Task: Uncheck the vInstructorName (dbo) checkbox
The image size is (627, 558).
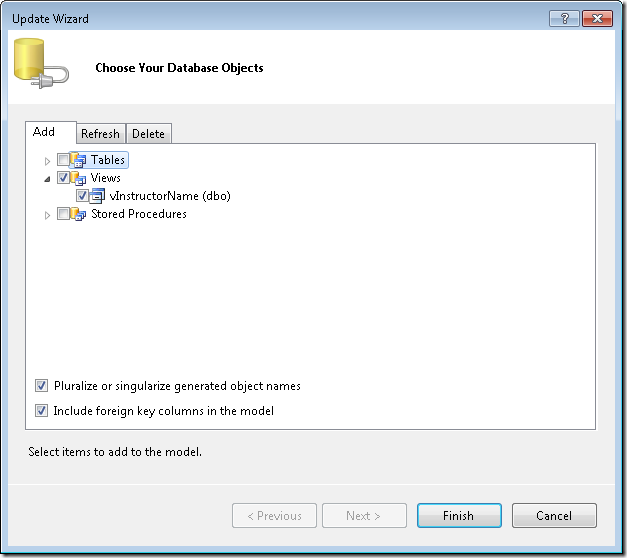Action: click(83, 196)
